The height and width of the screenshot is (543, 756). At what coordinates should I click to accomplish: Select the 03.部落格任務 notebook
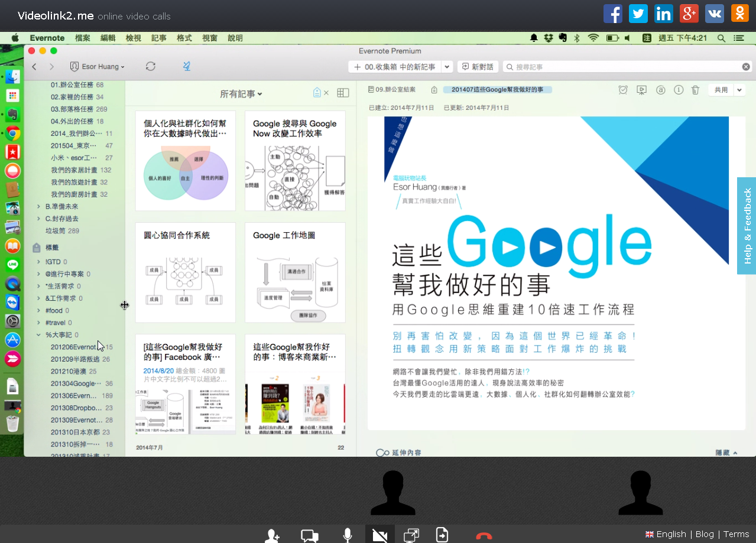coord(79,109)
